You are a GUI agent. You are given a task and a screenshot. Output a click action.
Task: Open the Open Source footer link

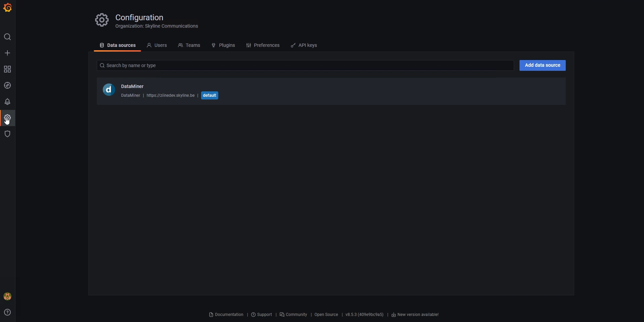tap(326, 315)
